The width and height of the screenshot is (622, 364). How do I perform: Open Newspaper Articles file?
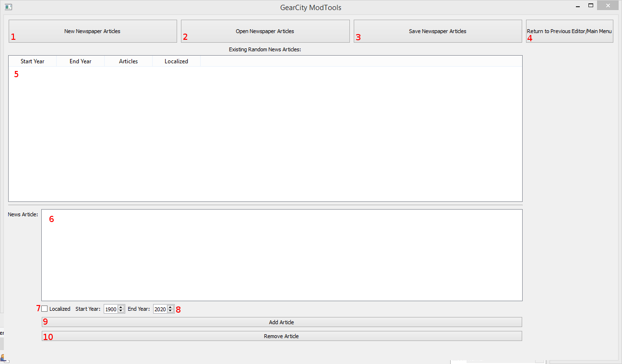tap(265, 31)
